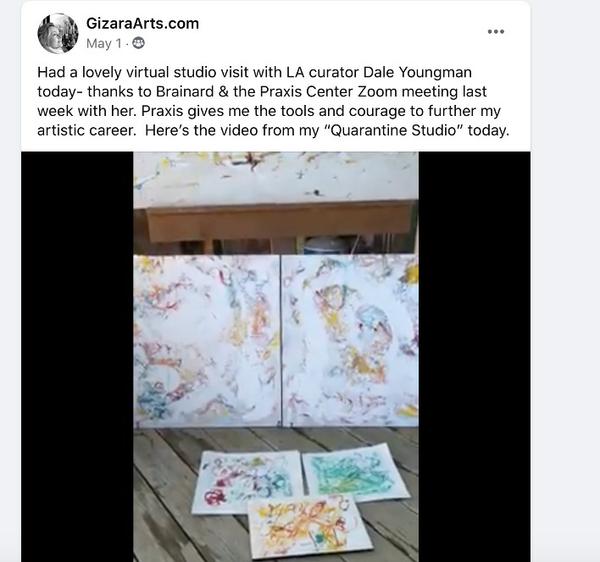Click the right large canvas painting in video

pos(350,340)
